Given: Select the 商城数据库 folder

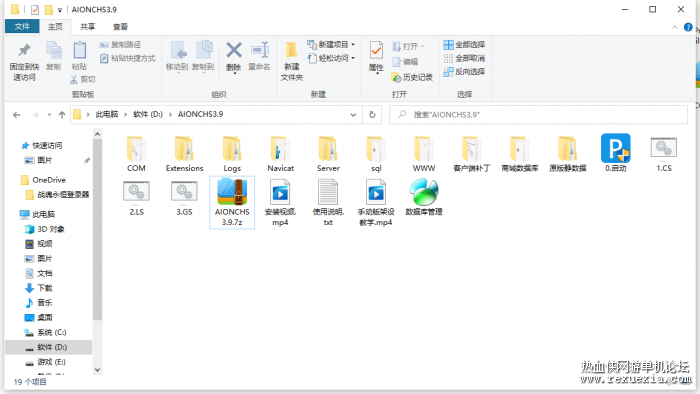Looking at the screenshot, I should click(x=520, y=154).
